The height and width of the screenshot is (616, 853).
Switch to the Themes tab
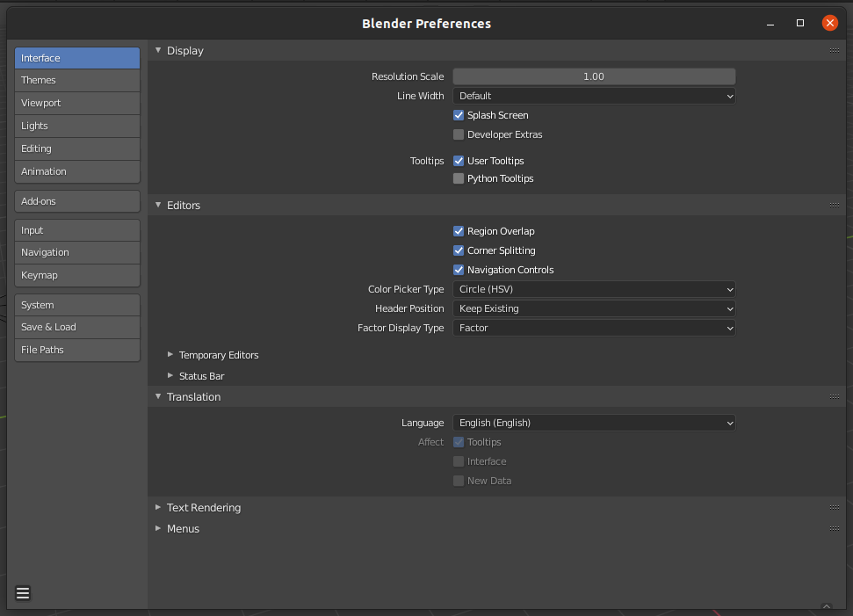(77, 80)
